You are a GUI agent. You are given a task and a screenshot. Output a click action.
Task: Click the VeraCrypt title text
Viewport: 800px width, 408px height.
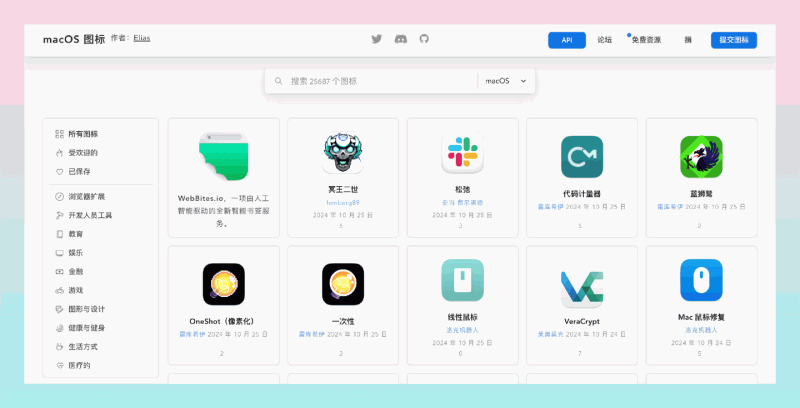(x=582, y=321)
